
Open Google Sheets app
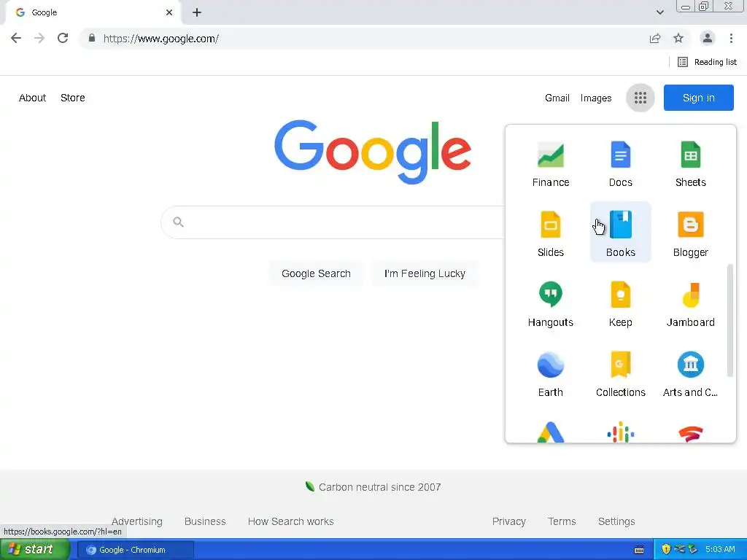690,163
